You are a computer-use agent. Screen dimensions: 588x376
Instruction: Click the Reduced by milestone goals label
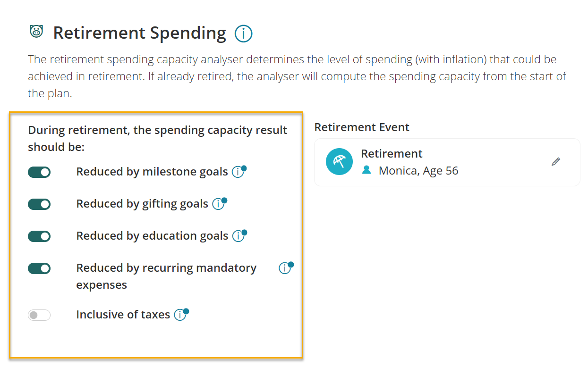click(x=152, y=172)
